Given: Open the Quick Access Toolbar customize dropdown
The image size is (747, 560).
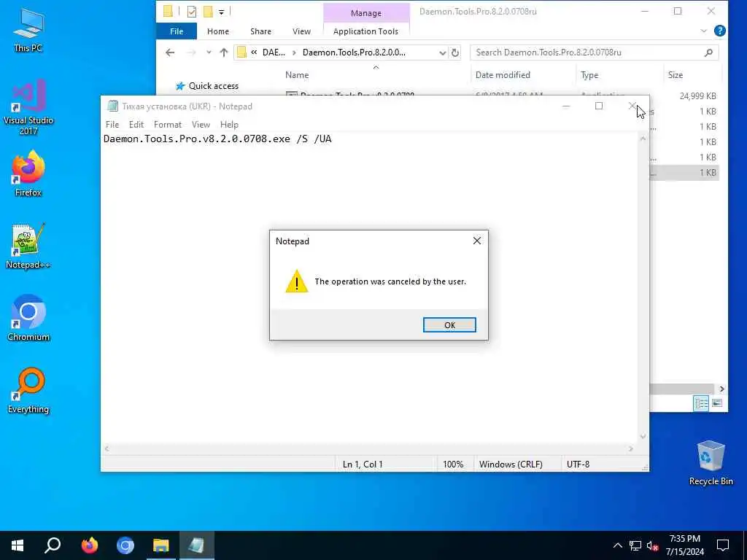Looking at the screenshot, I should pyautogui.click(x=222, y=12).
